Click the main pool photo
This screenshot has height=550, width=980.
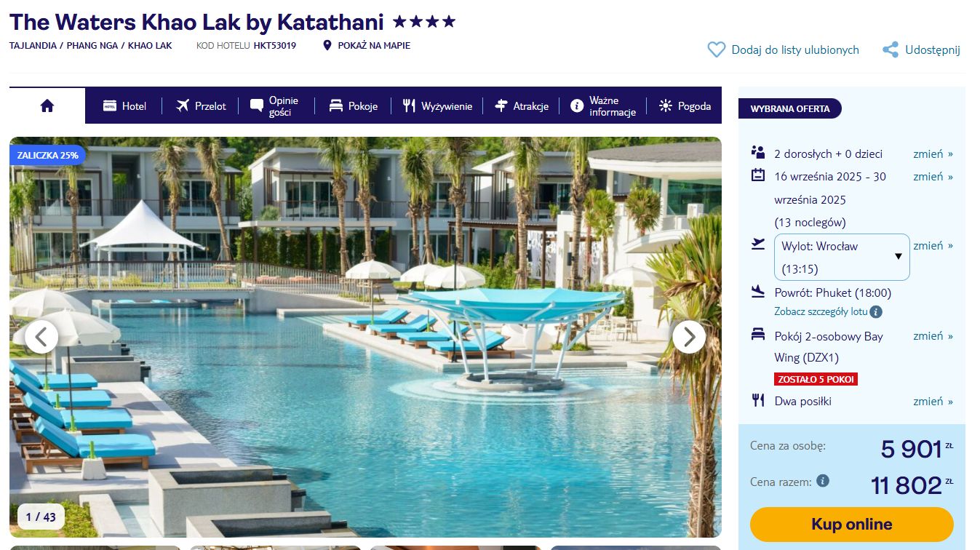[x=365, y=337]
